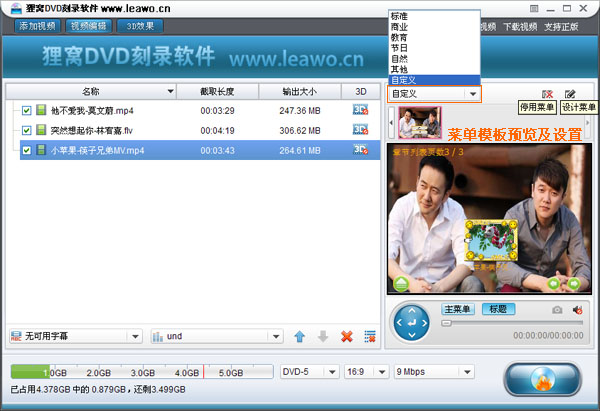
Task: Click the small framed chapter thumbnail in preview
Action: (x=492, y=240)
